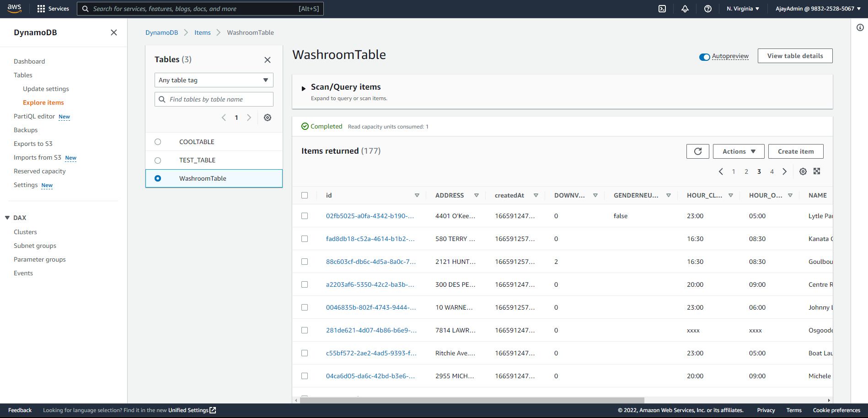Viewport: 868px width, 418px height.
Task: Open Cookie preferences in footer
Action: pos(836,410)
